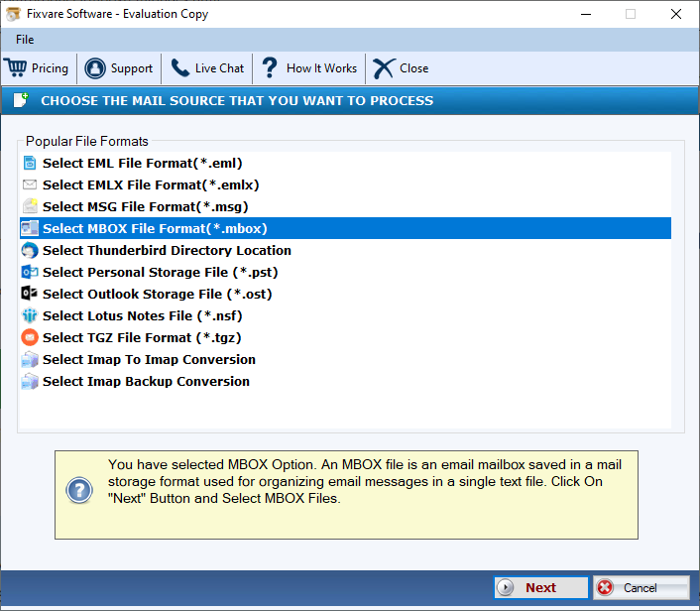The height and width of the screenshot is (611, 700).
Task: Click the Thunderbird directory icon
Action: pos(30,250)
